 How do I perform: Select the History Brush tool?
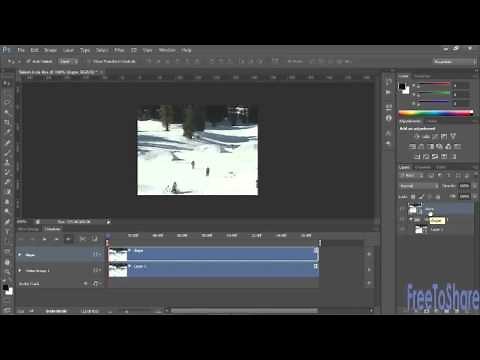[x=7, y=172]
